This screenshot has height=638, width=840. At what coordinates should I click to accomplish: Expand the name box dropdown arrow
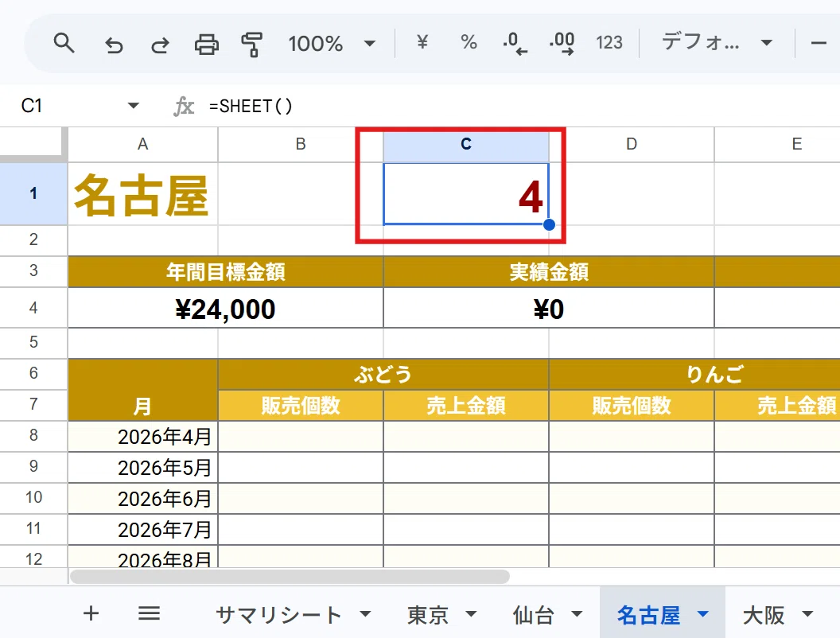(134, 106)
